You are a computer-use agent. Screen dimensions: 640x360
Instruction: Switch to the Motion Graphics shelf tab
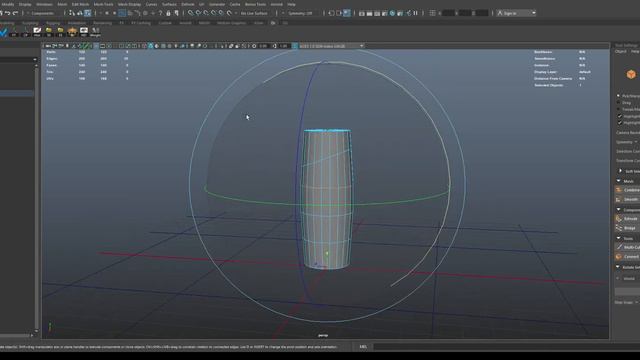(x=231, y=23)
